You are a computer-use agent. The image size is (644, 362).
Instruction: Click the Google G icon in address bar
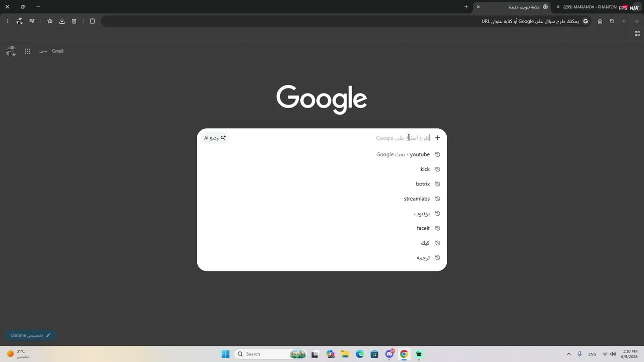coord(586,21)
